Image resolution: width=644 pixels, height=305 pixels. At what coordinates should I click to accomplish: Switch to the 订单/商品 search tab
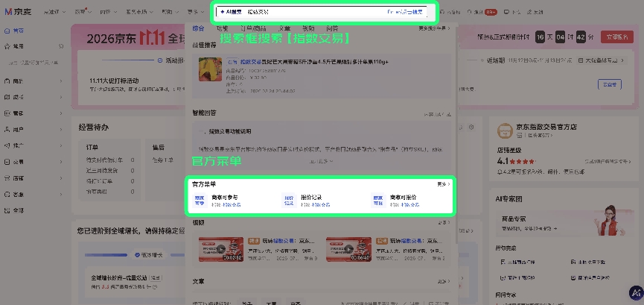pos(253,28)
